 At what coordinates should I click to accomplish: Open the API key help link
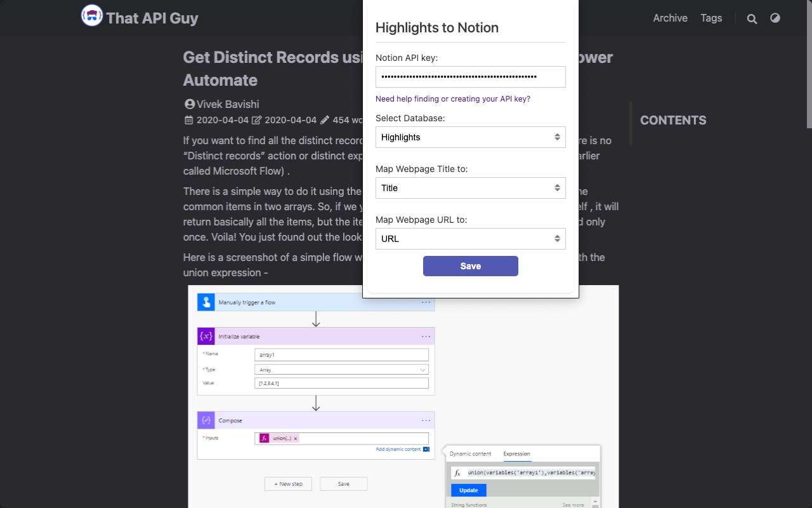(x=453, y=99)
